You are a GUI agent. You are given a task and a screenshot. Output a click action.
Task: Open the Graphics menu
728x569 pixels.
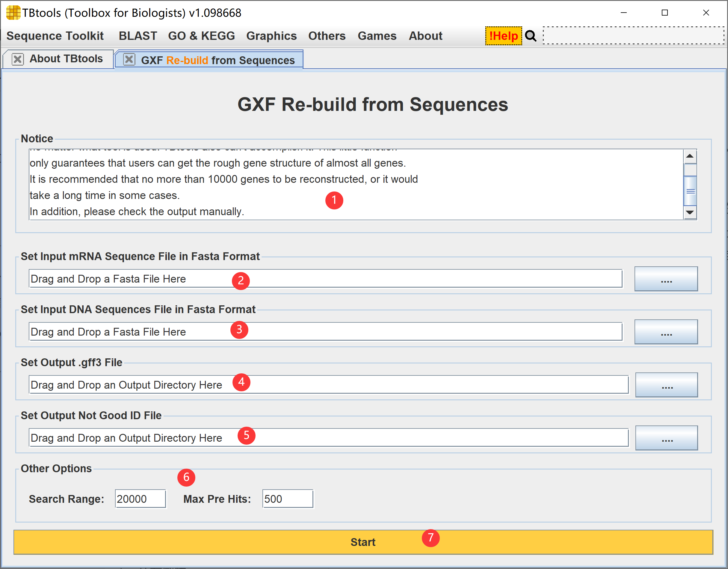point(271,36)
